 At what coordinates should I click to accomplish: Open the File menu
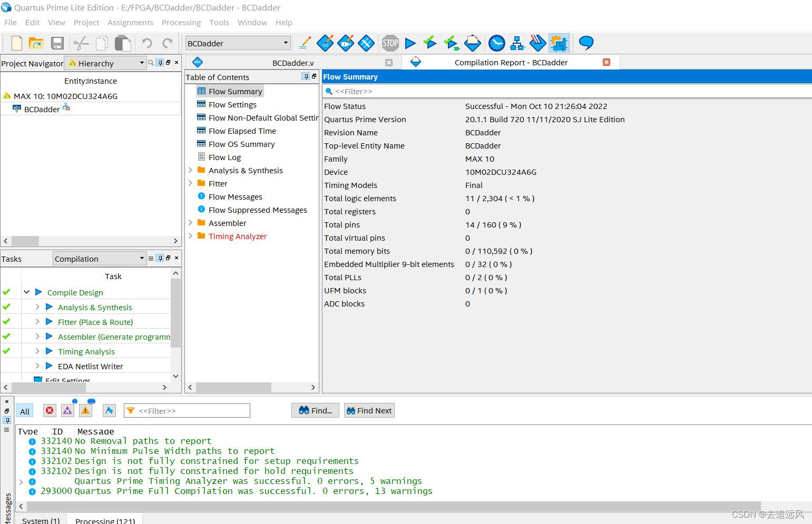(11, 23)
